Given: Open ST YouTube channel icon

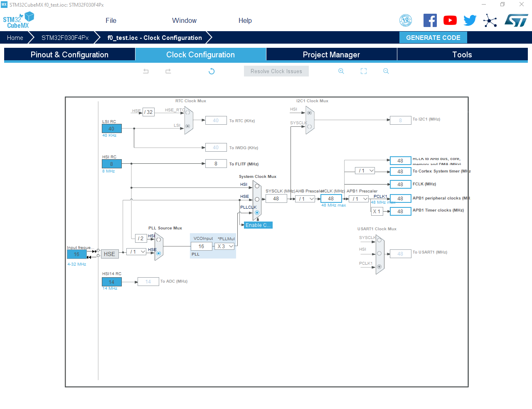Looking at the screenshot, I should (450, 20).
